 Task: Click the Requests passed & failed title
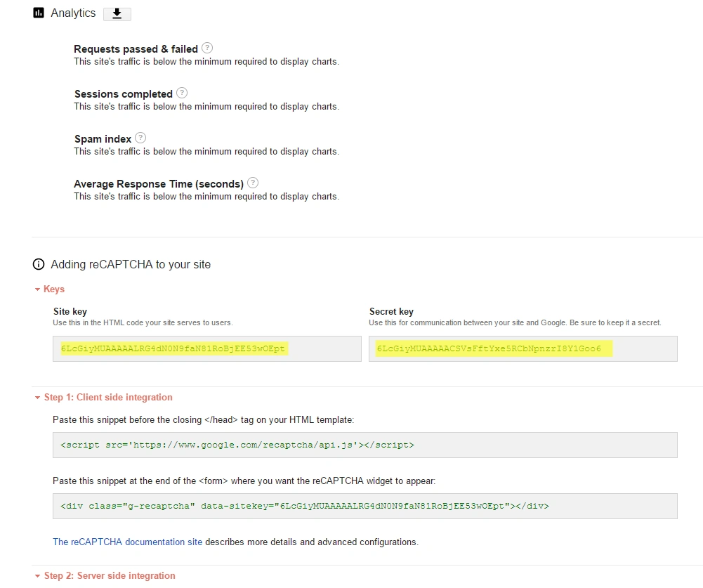click(136, 49)
